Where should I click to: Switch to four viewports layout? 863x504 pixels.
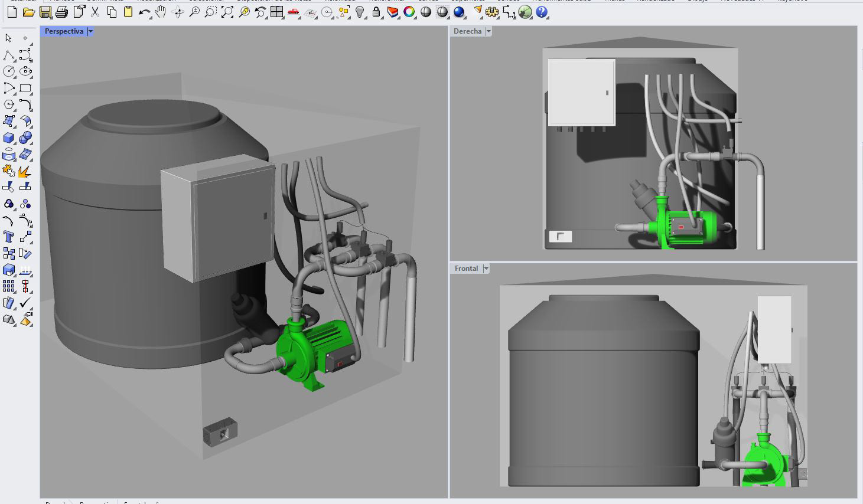[277, 12]
